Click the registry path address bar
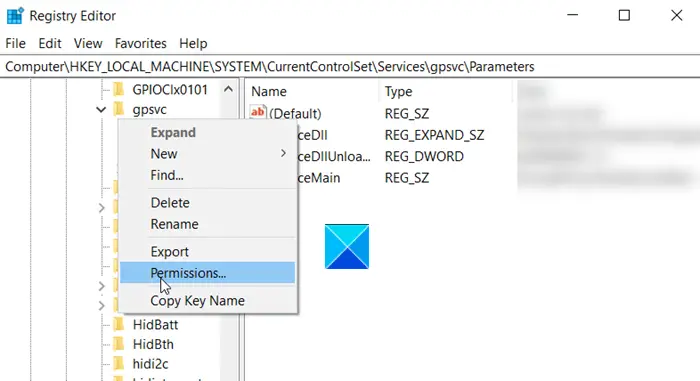700x381 pixels. [x=350, y=67]
